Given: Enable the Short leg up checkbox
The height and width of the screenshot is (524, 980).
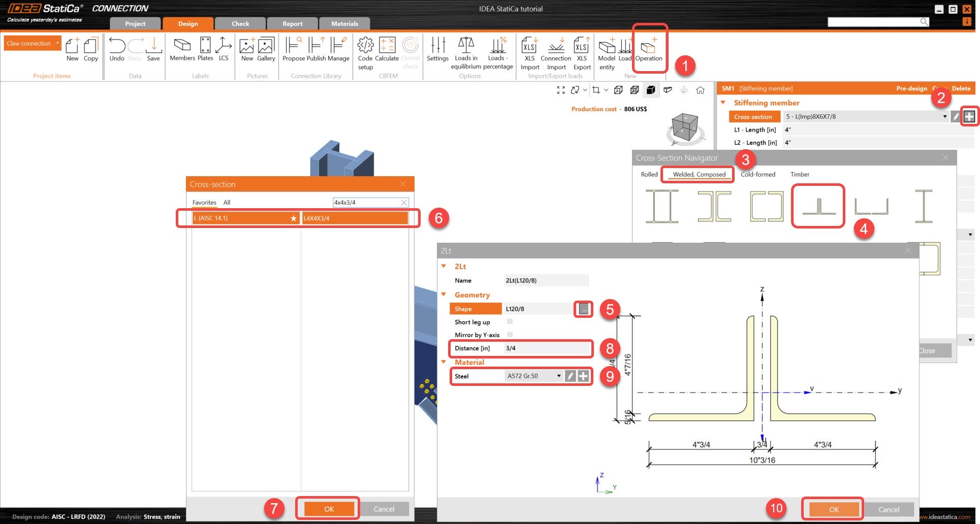Looking at the screenshot, I should tap(510, 321).
